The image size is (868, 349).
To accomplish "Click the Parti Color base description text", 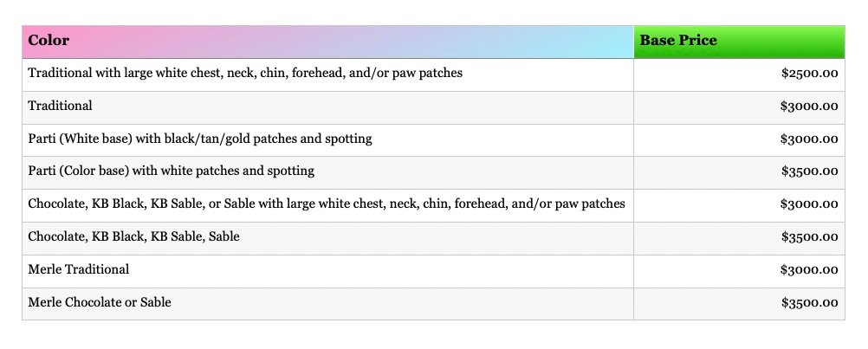I will [x=171, y=171].
